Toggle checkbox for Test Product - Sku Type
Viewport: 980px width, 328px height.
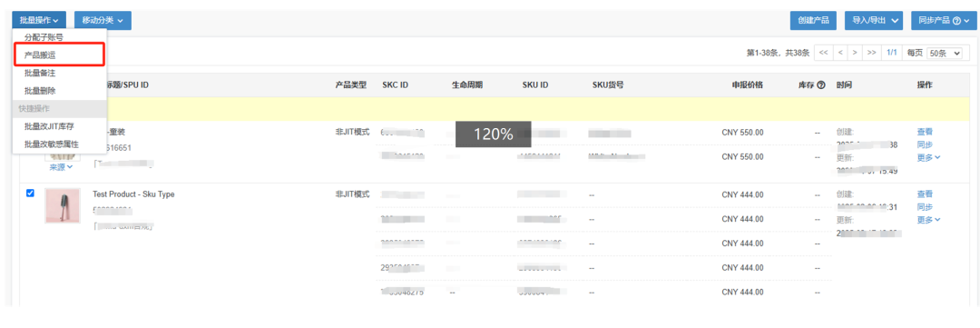(30, 194)
